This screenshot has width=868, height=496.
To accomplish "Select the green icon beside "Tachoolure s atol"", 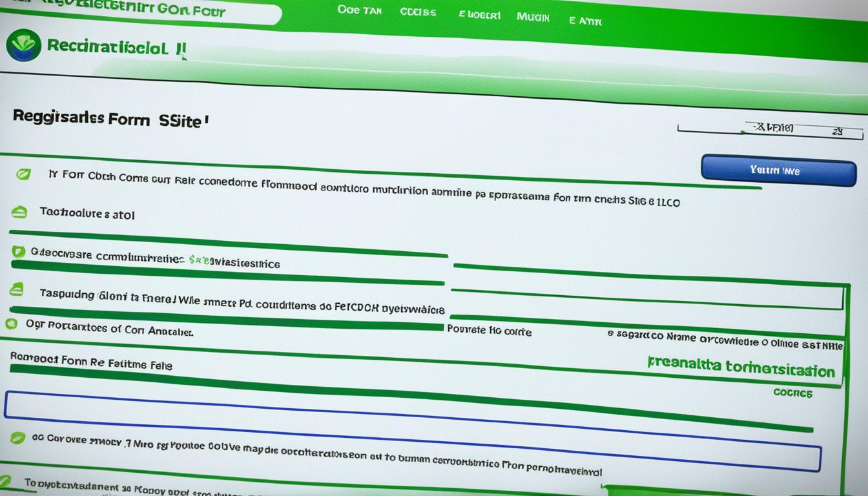I will click(x=20, y=211).
